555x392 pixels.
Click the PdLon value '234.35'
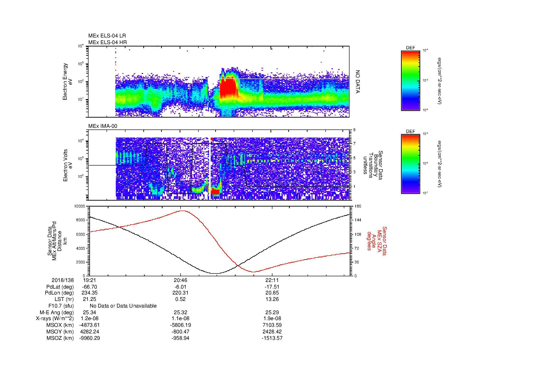(89, 293)
